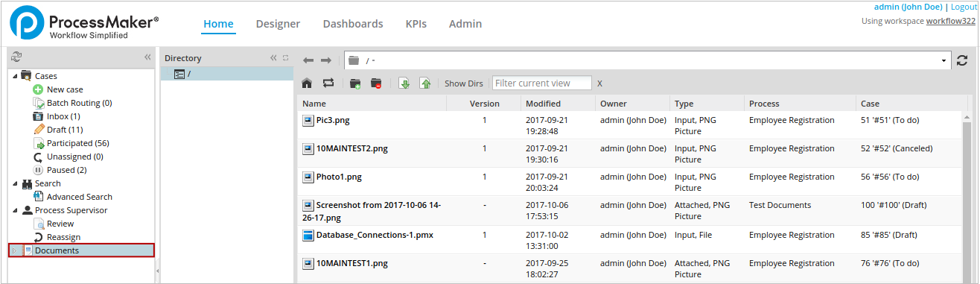The width and height of the screenshot is (980, 284).
Task: Expand the Documents tree node
Action: (14, 250)
